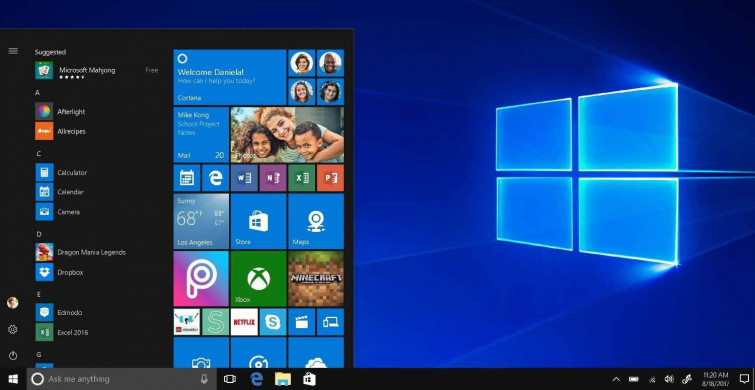Open File Explorer from the taskbar

coord(283,379)
